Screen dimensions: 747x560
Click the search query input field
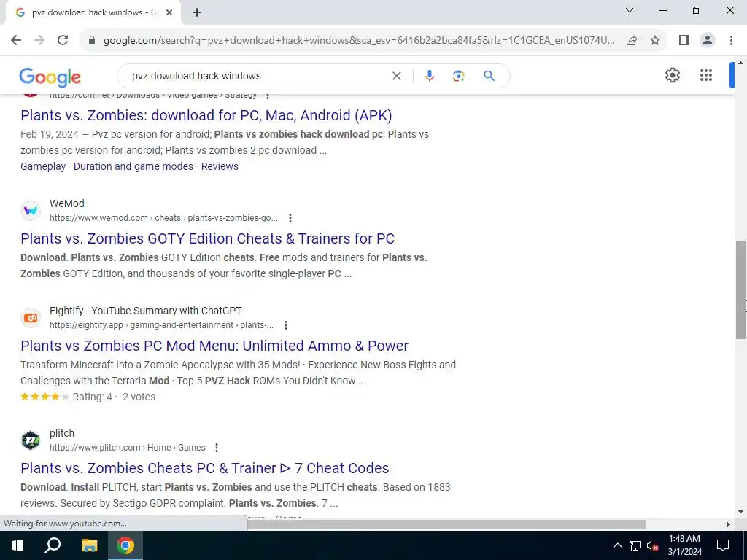point(258,76)
